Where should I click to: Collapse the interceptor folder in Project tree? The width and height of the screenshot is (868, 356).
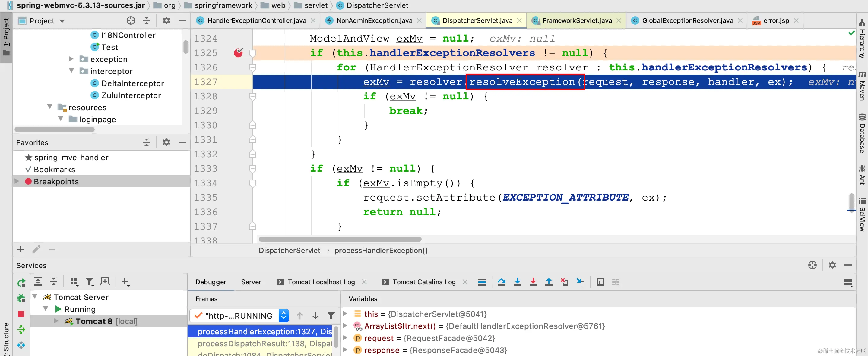coord(71,71)
